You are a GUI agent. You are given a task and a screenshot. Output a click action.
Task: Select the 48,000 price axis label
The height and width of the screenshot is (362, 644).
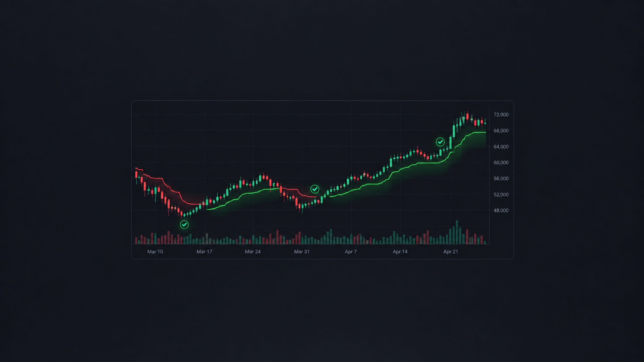(x=501, y=210)
